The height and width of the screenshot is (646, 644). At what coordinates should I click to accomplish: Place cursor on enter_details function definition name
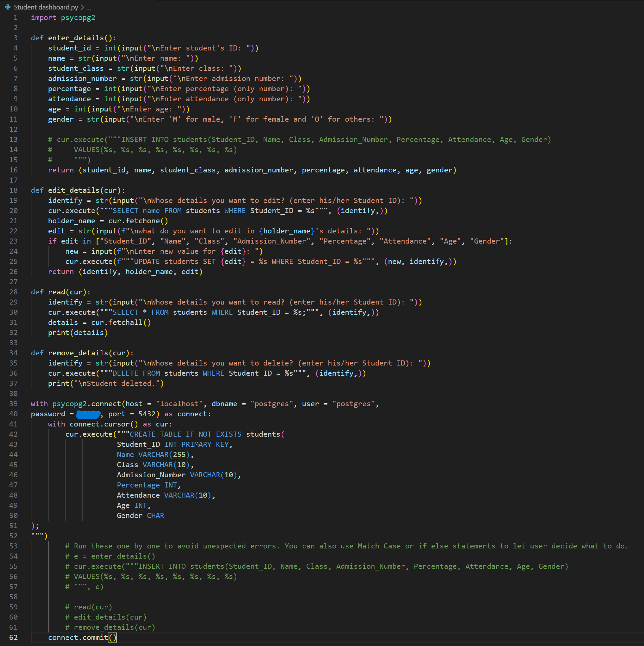tap(76, 38)
